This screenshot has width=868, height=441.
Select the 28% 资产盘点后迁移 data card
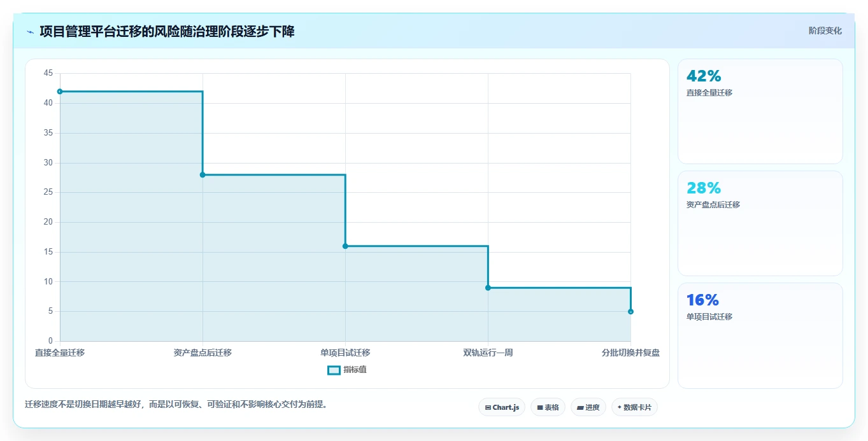point(760,223)
